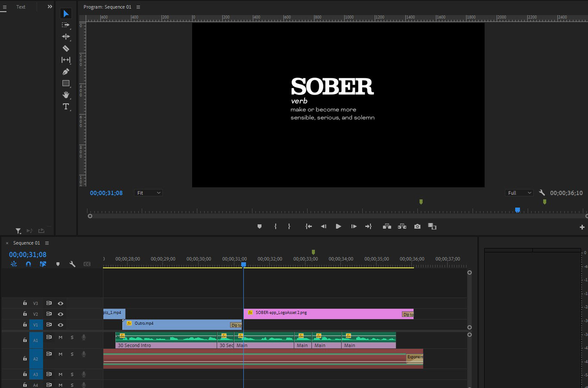
Task: Select the Pen tool
Action: 66,71
